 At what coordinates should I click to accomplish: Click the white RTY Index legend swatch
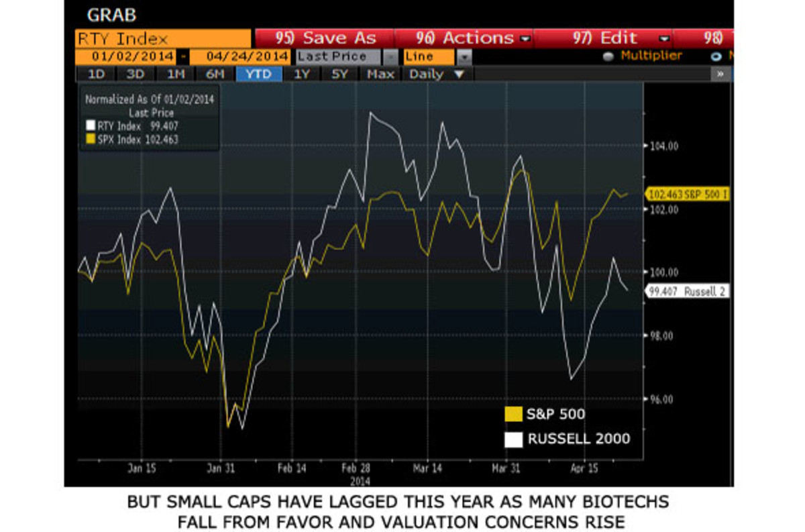(89, 126)
